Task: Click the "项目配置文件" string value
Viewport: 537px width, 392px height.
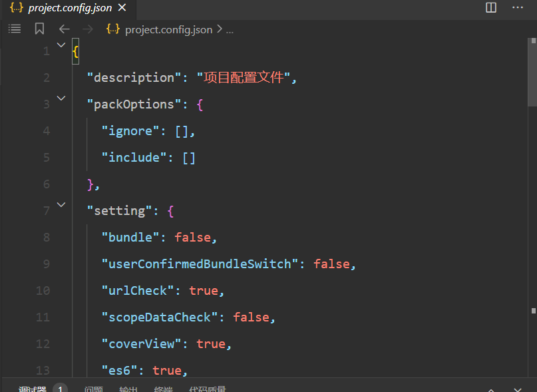Action: point(244,77)
